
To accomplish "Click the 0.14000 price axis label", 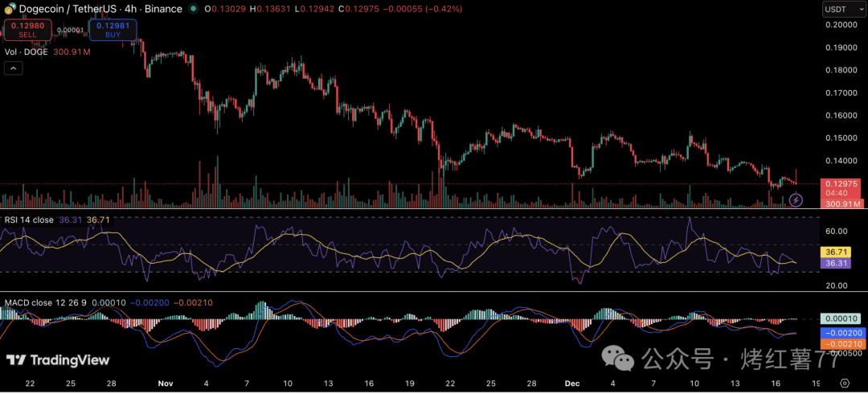I will pyautogui.click(x=841, y=161).
